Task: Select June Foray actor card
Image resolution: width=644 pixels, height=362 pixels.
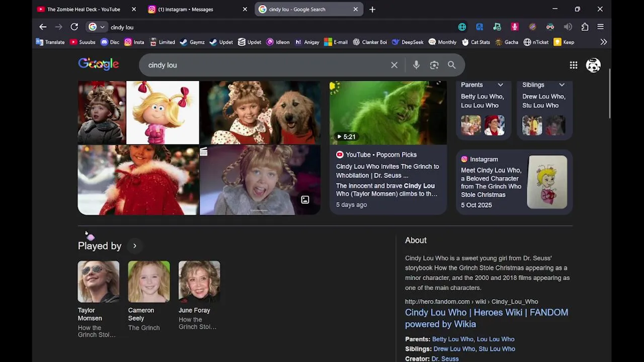Action: (x=199, y=296)
